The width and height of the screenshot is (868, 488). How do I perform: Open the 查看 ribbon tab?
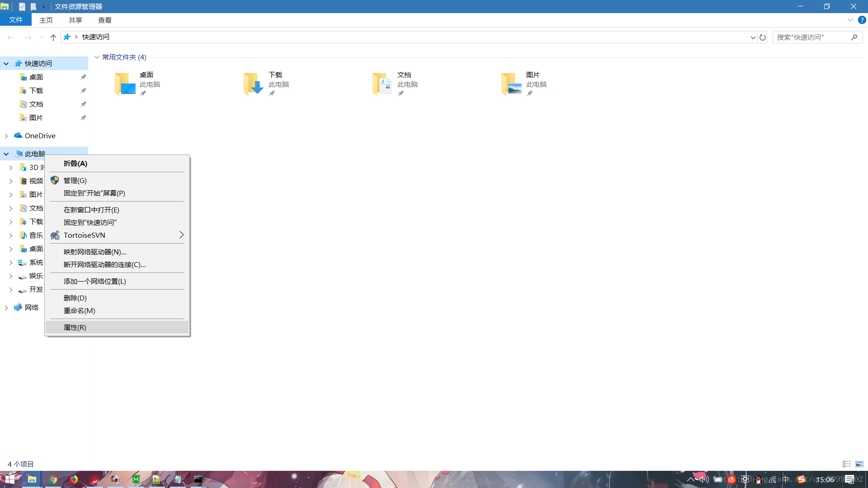[x=104, y=20]
